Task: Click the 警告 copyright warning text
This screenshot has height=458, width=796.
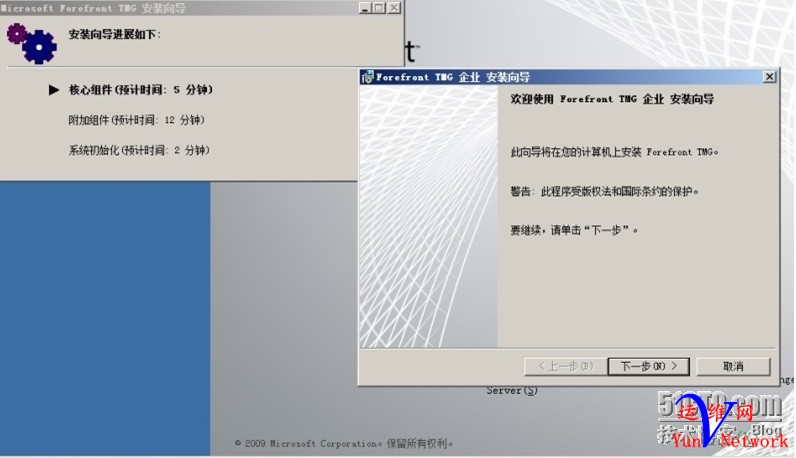Action: pyautogui.click(x=605, y=191)
